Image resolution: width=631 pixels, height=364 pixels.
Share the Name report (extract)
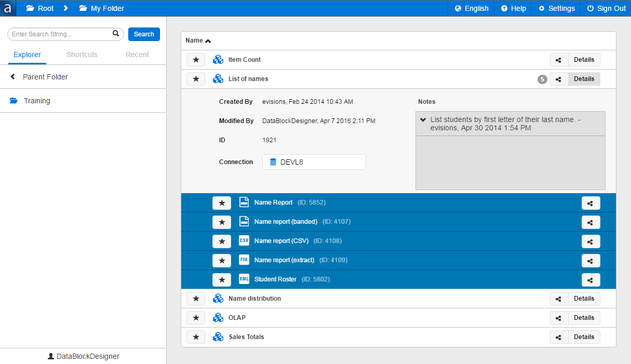pyautogui.click(x=591, y=261)
